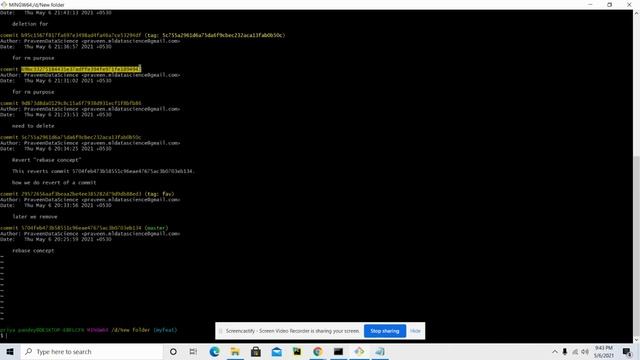Click the '(tag: fav)' label

(x=159, y=194)
